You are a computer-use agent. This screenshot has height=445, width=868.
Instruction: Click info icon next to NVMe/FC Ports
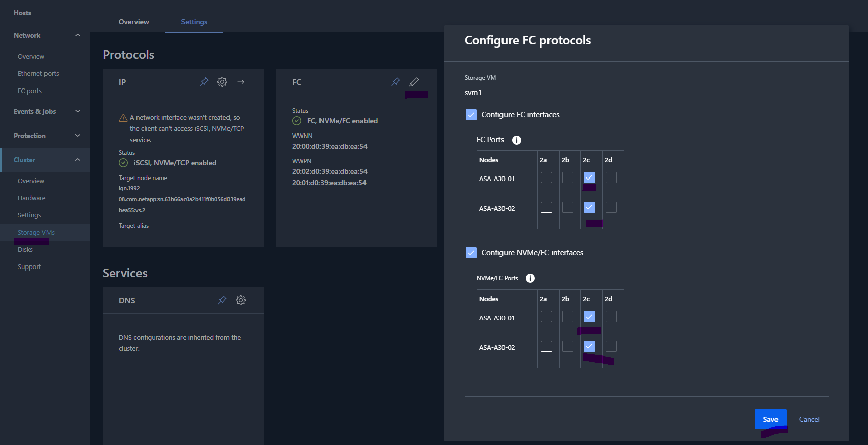coord(530,278)
